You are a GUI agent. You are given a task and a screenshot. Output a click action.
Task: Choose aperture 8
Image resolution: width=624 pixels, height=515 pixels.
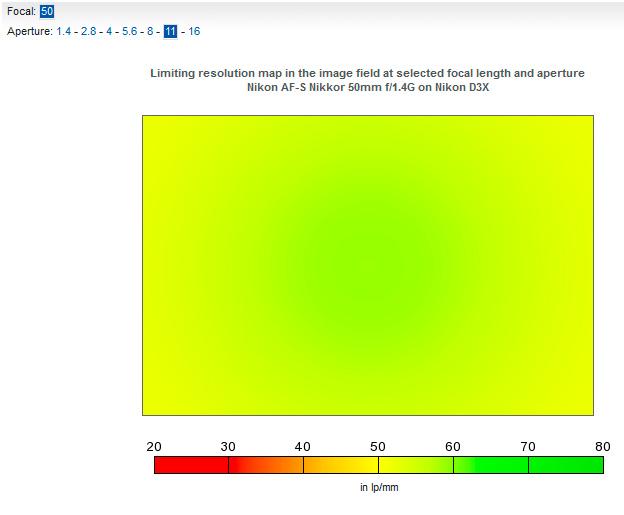pyautogui.click(x=150, y=31)
